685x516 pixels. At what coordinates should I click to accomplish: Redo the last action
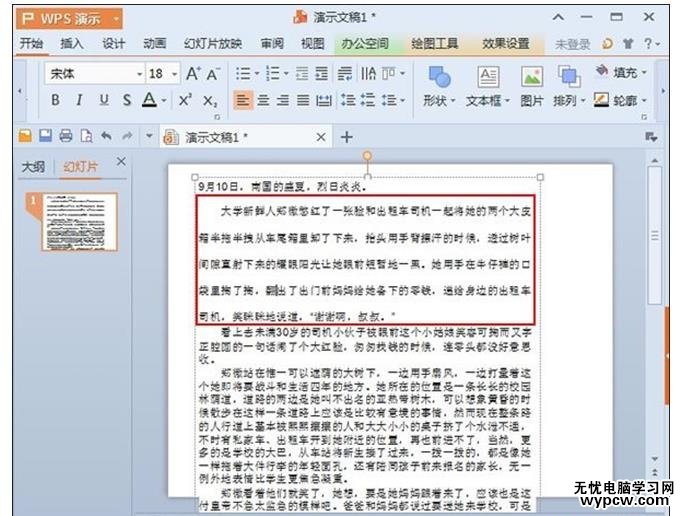[127, 136]
